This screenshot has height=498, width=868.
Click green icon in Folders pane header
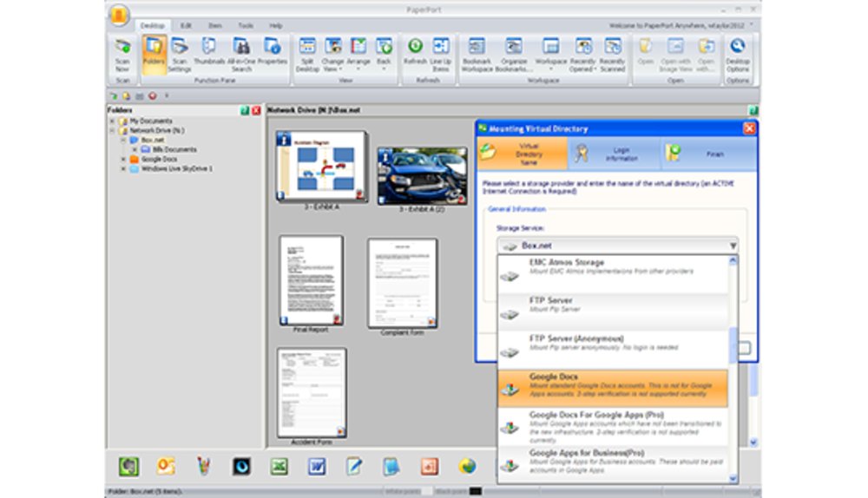[x=245, y=111]
